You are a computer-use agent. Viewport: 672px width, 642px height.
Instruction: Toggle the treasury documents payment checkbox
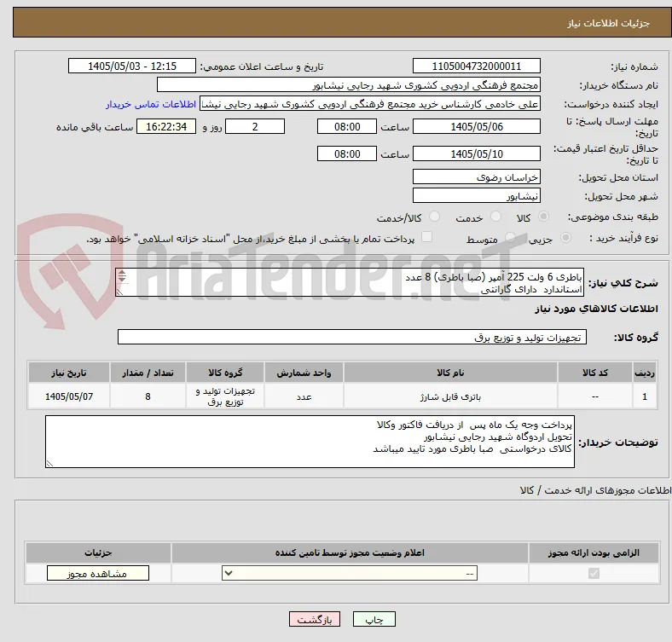click(x=427, y=237)
